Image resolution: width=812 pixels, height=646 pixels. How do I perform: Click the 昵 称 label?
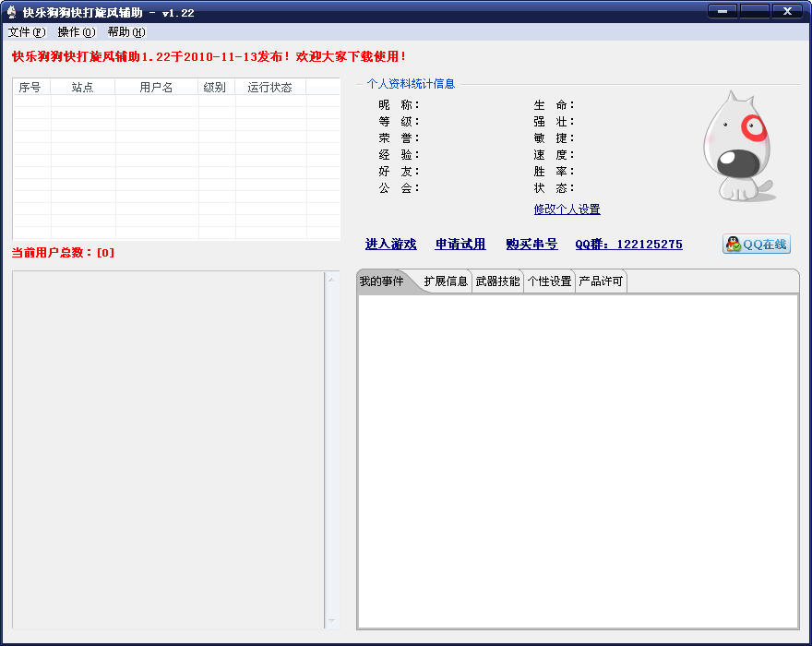(399, 105)
